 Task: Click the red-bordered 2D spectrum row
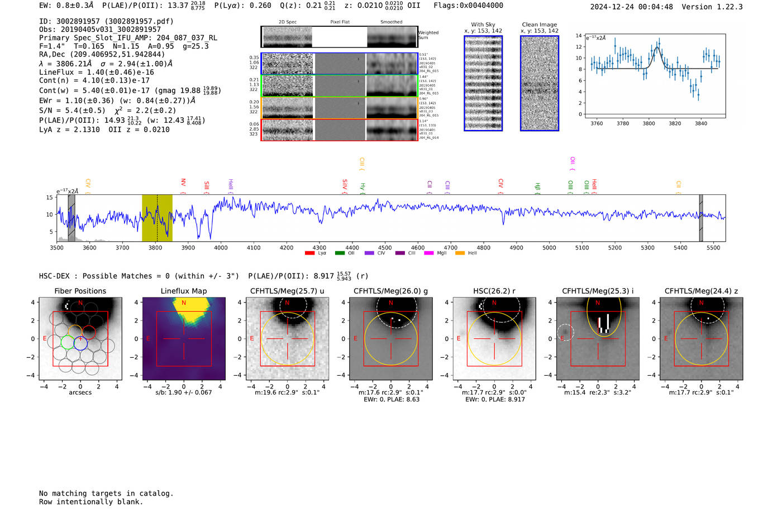[x=340, y=130]
